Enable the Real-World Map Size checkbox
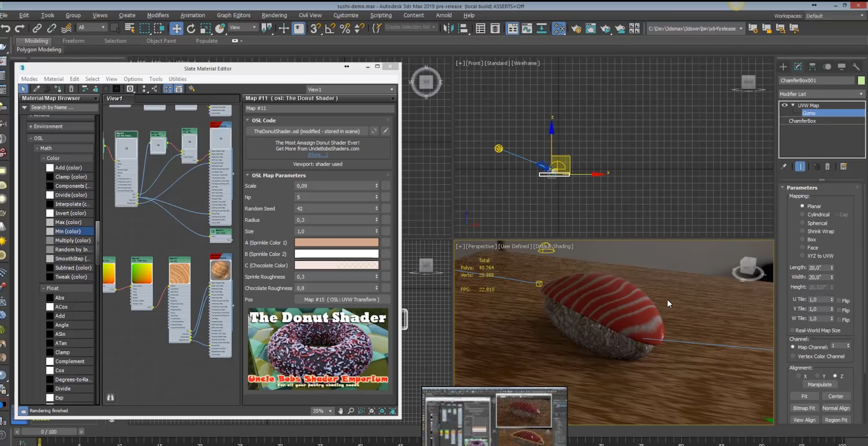 [792, 330]
